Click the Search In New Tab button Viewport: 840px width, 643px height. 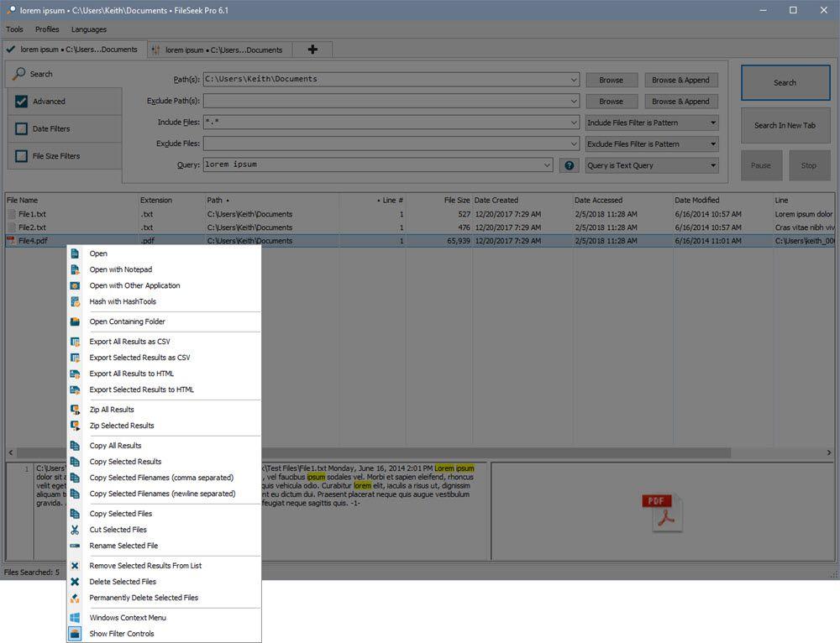(x=785, y=125)
